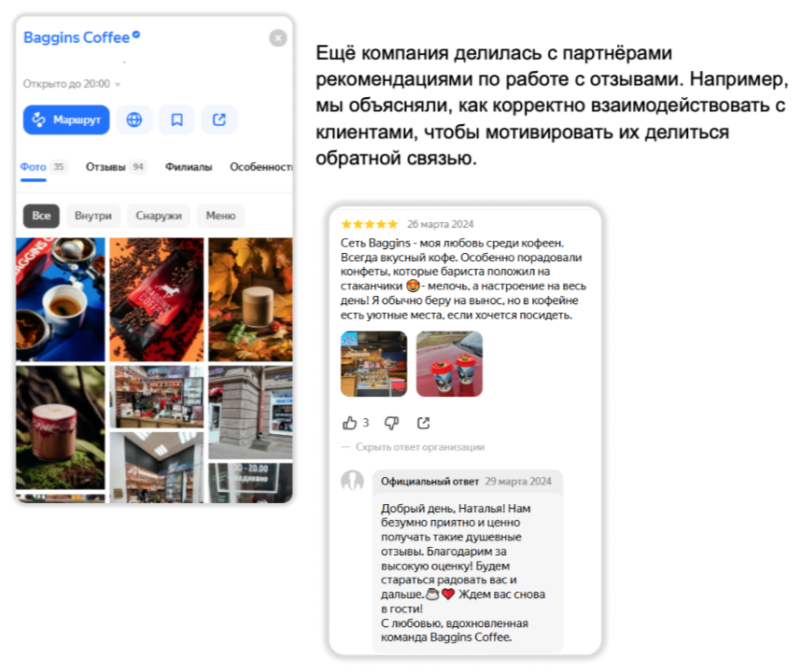This screenshot has height=672, width=801.
Task: Dislike the review with thumbs down
Action: point(392,423)
